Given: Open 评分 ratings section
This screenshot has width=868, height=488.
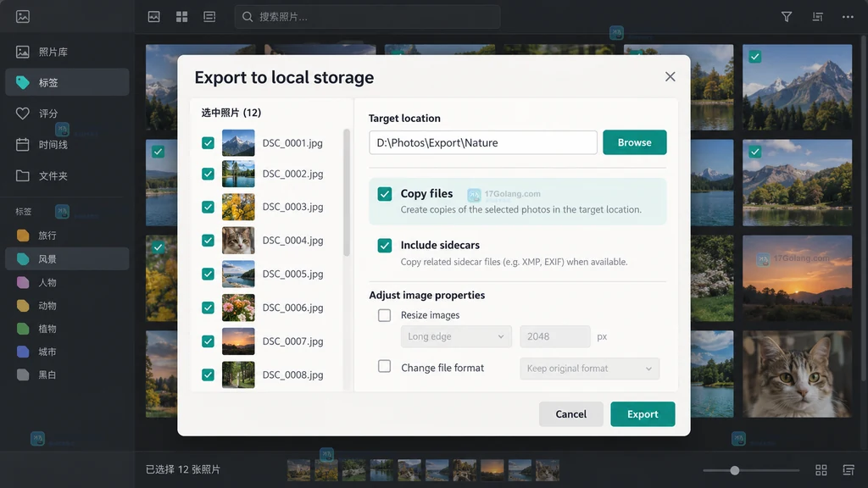Looking at the screenshot, I should pyautogui.click(x=67, y=114).
